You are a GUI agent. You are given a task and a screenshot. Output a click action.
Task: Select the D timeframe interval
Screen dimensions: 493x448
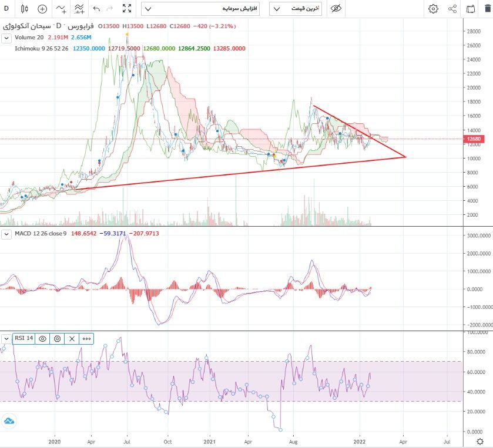pos(6,9)
